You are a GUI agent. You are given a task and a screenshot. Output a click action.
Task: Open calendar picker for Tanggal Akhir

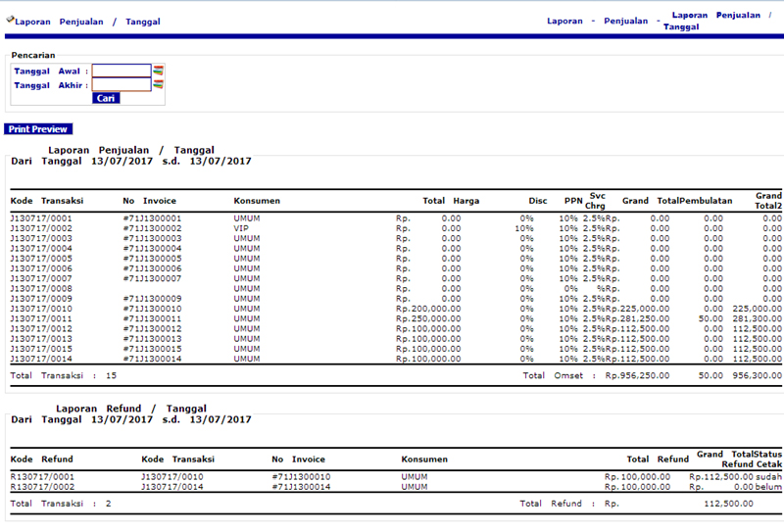158,84
